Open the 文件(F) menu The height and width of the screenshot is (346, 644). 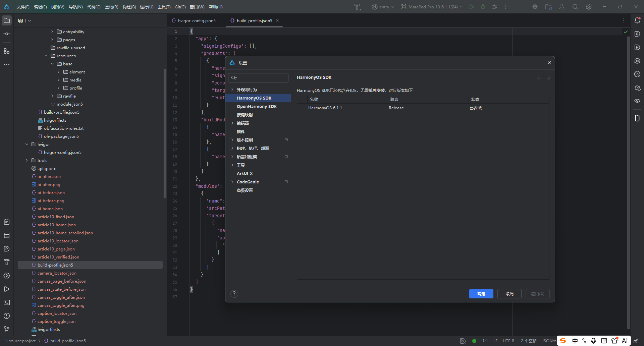pos(23,7)
